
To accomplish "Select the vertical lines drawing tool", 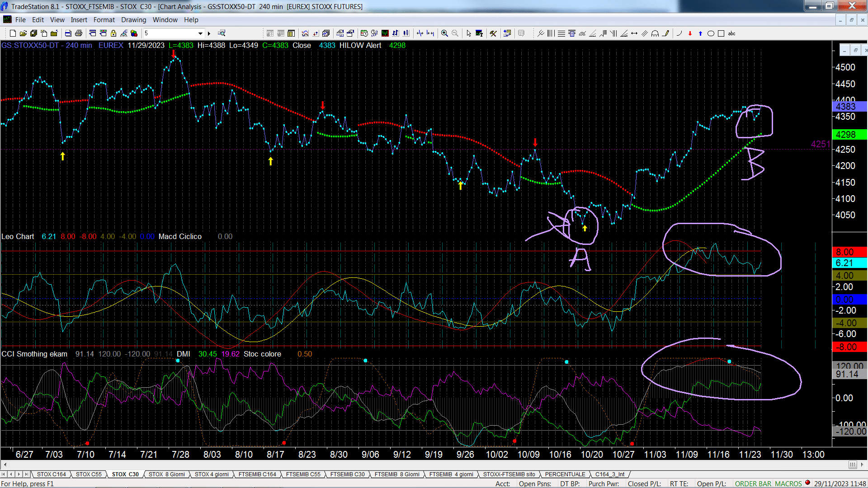I will pyautogui.click(x=551, y=33).
